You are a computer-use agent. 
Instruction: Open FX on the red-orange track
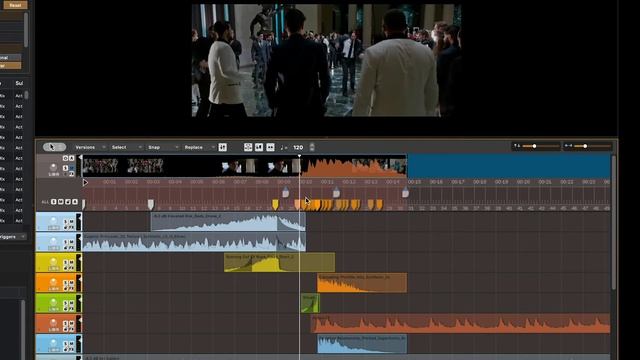click(71, 329)
